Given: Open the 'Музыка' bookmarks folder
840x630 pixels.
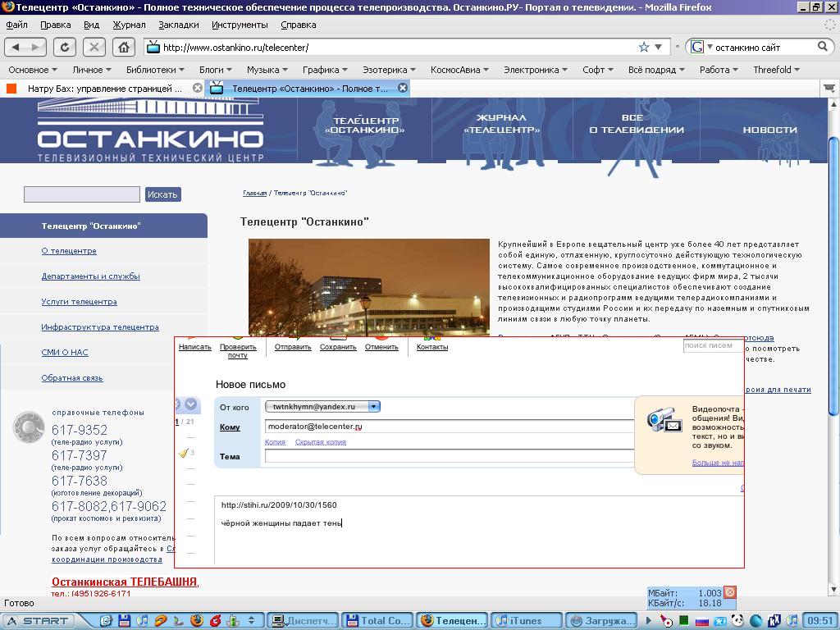Looking at the screenshot, I should 267,70.
